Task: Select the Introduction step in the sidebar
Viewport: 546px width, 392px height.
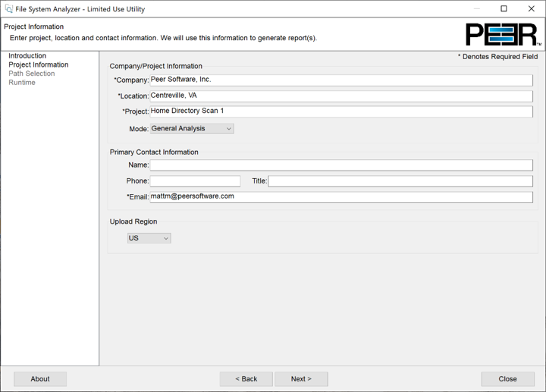Action: [x=27, y=55]
